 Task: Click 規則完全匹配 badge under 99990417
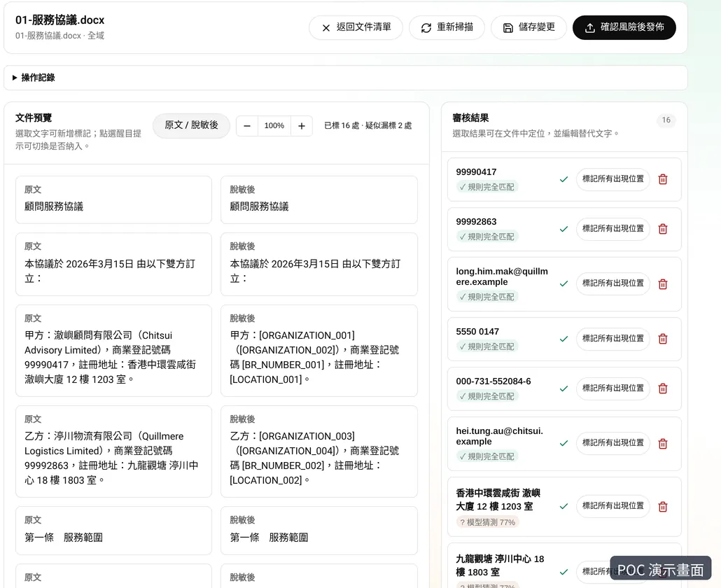[487, 187]
